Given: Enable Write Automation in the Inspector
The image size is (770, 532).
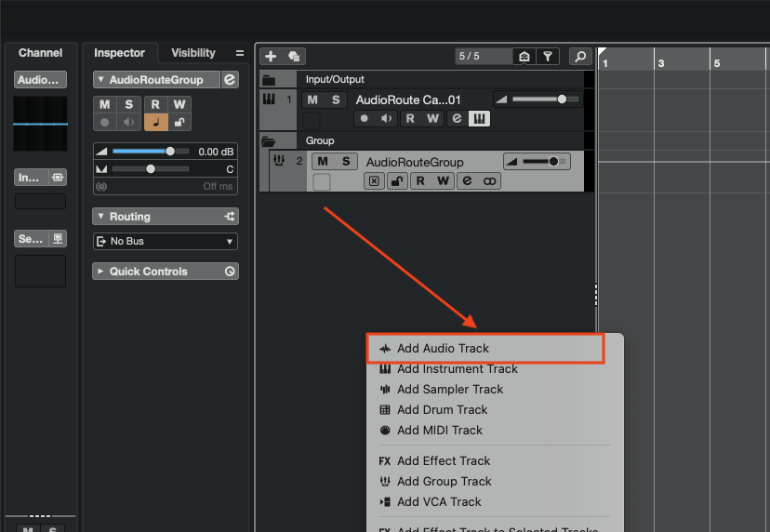Looking at the screenshot, I should pyautogui.click(x=179, y=104).
